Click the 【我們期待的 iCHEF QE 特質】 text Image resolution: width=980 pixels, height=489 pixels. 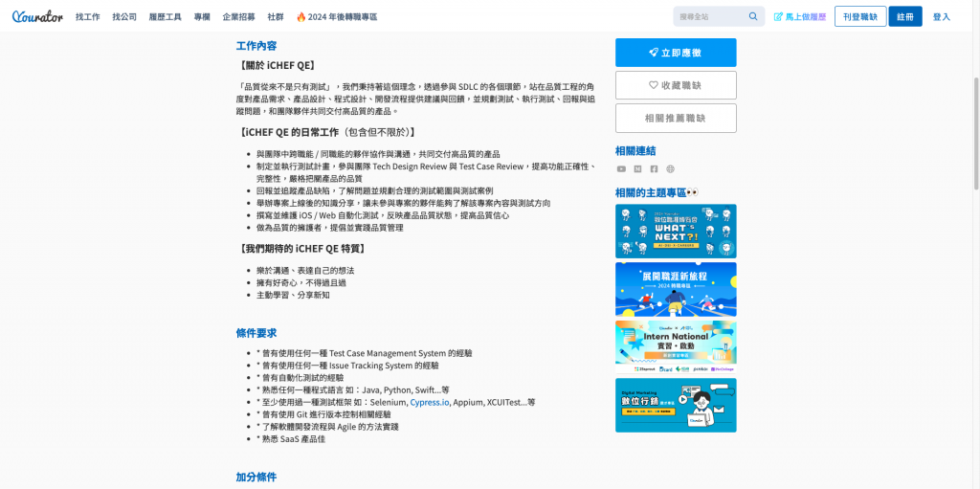pyautogui.click(x=301, y=248)
